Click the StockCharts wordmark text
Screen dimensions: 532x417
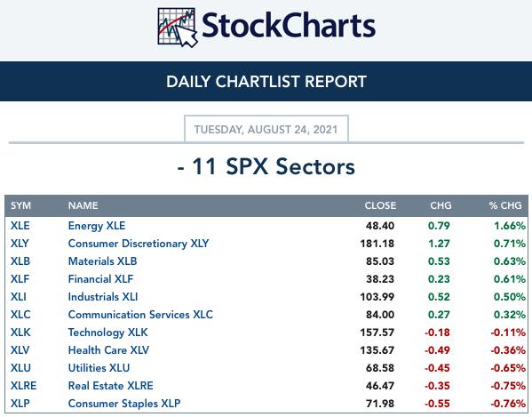coord(289,26)
